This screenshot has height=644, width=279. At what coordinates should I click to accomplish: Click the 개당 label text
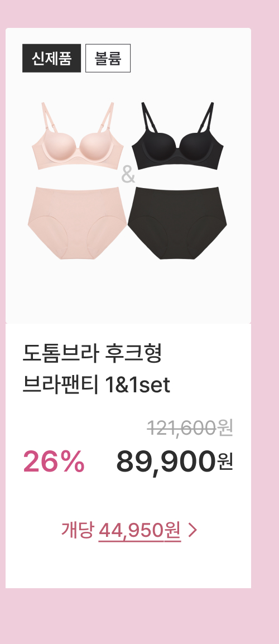(x=77, y=530)
